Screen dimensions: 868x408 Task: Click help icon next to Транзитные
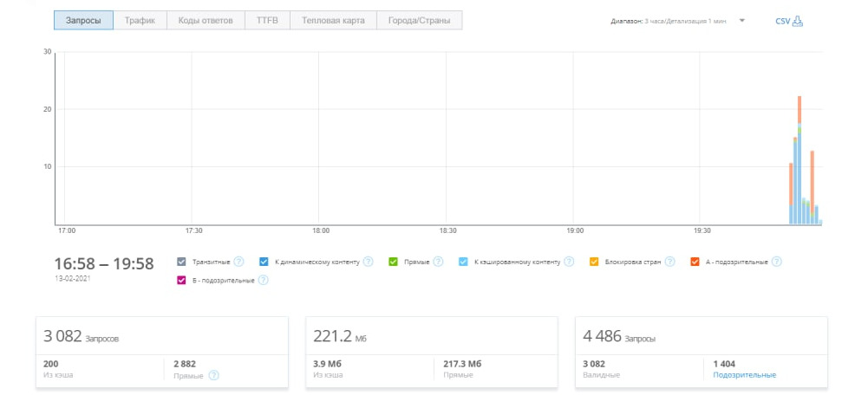[238, 262]
